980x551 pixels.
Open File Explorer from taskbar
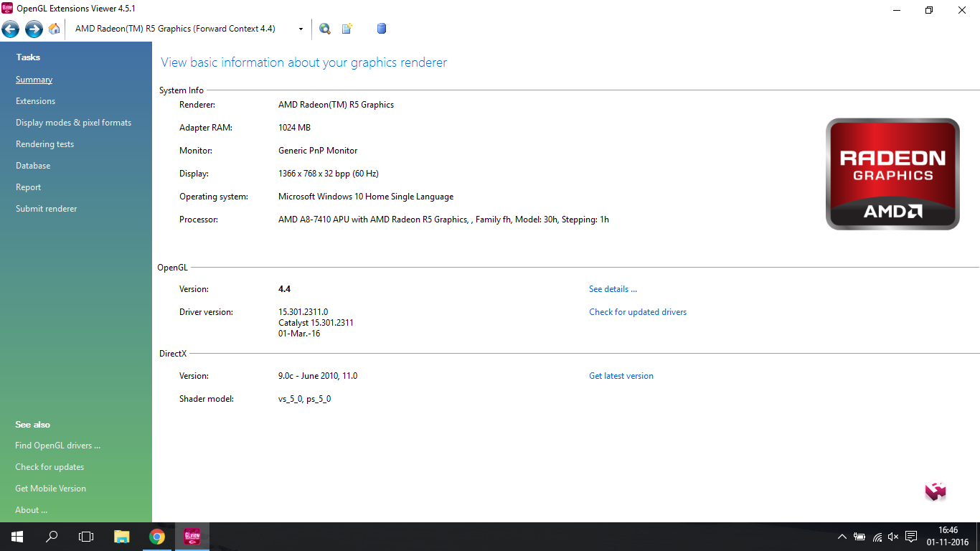(x=122, y=537)
